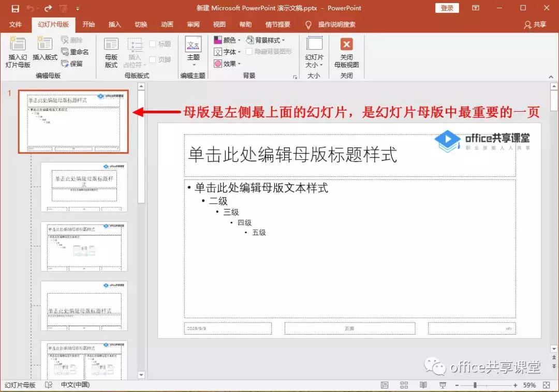Switch to Help (帮助) tab

[245, 25]
